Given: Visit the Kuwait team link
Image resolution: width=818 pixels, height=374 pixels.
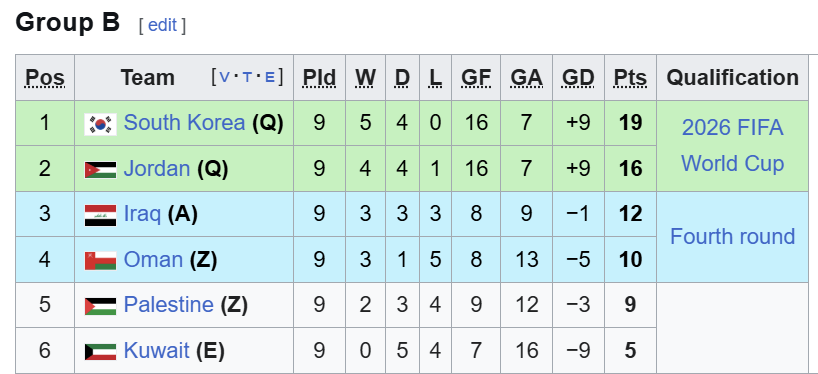Looking at the screenshot, I should (156, 350).
